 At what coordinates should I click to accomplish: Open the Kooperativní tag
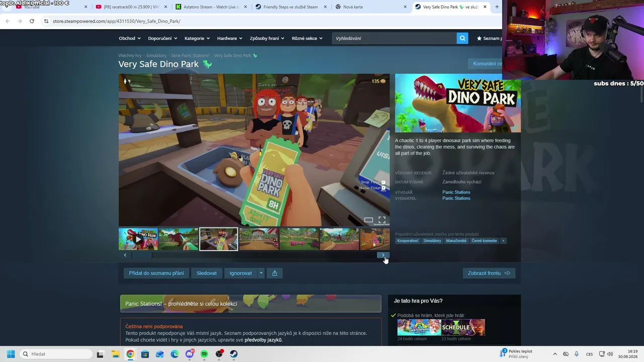(408, 241)
